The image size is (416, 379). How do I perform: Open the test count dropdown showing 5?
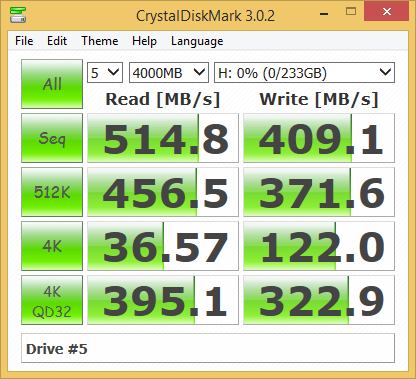[105, 72]
